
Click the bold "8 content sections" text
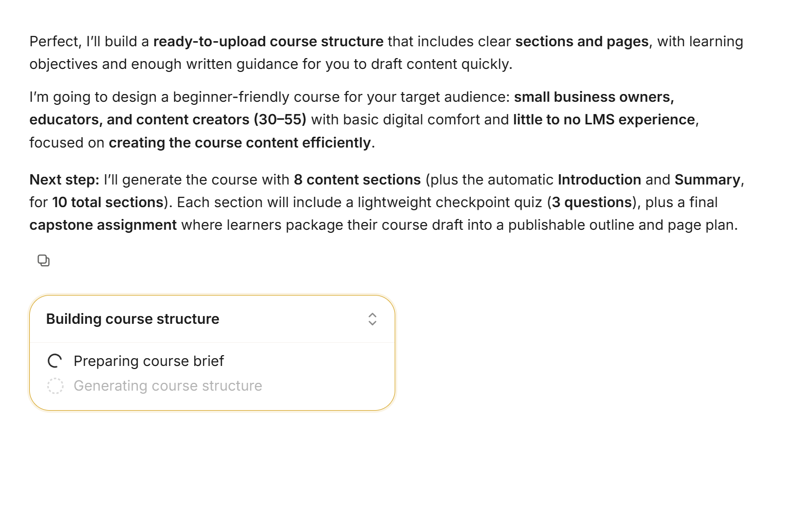[x=357, y=180]
